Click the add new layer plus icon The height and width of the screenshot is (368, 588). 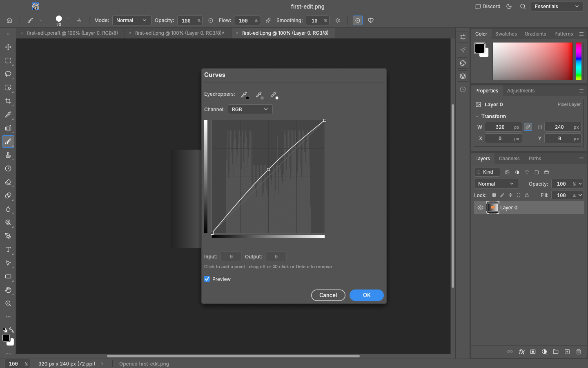coord(567,352)
